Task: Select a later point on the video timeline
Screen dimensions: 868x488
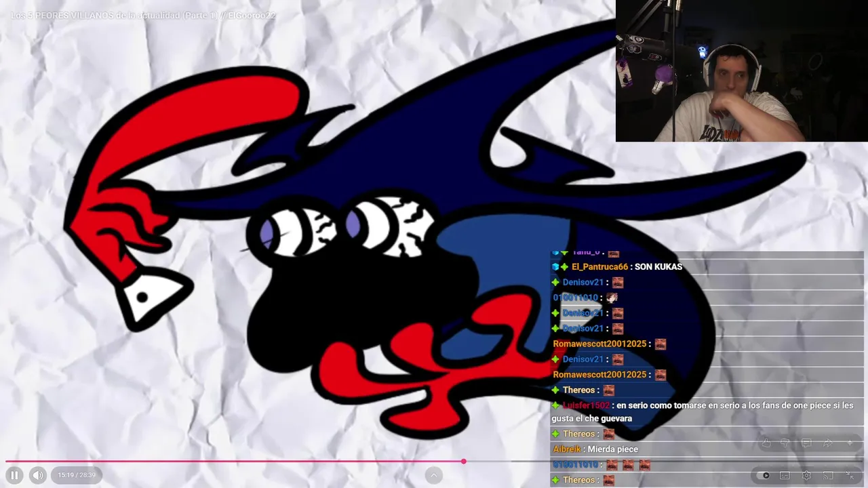Action: click(665, 462)
